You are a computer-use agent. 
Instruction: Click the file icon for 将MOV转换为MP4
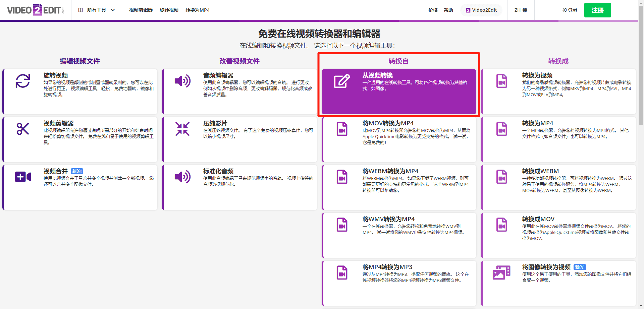[342, 129]
